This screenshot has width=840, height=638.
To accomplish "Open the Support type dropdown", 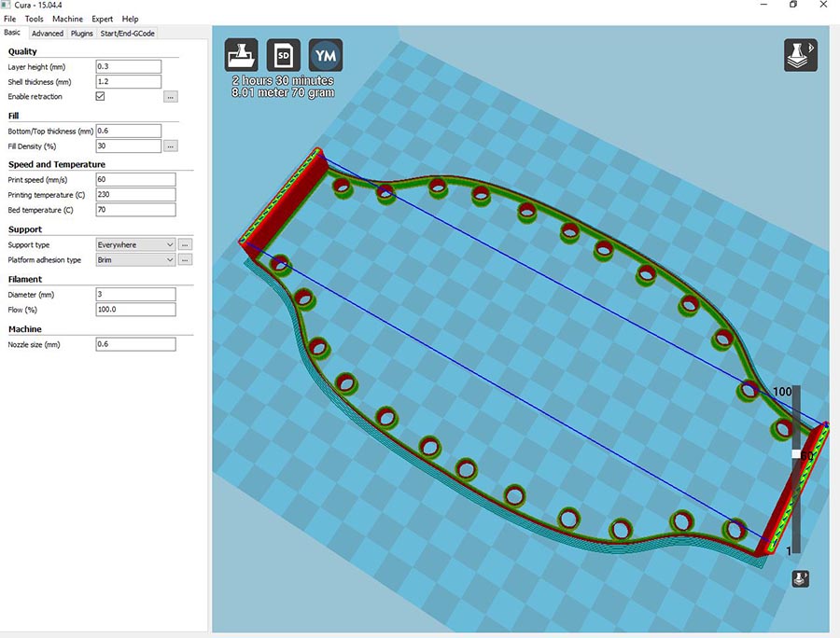I will (x=135, y=244).
